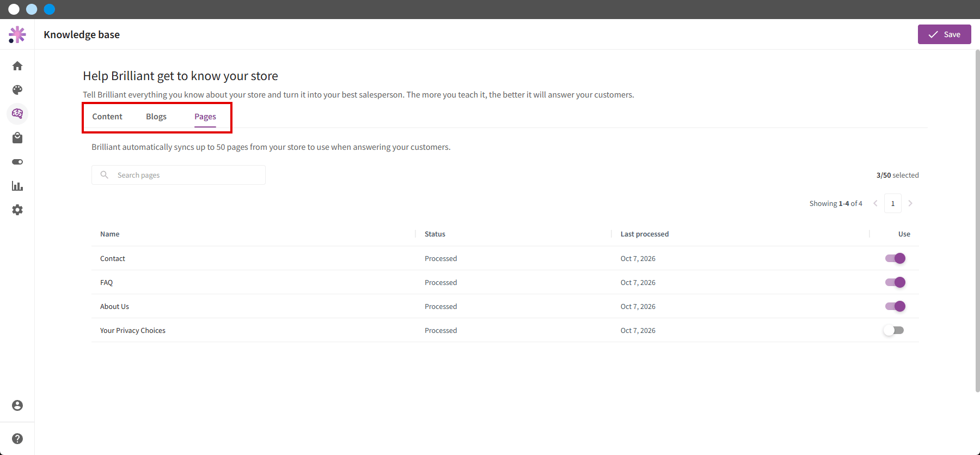This screenshot has width=980, height=455.
Task: Select the Pages tab
Action: tap(205, 117)
